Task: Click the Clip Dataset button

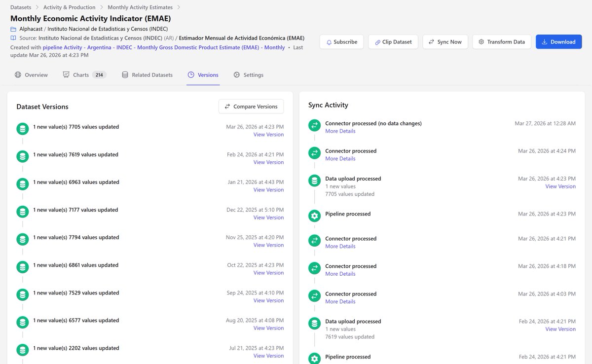Action: [x=393, y=42]
